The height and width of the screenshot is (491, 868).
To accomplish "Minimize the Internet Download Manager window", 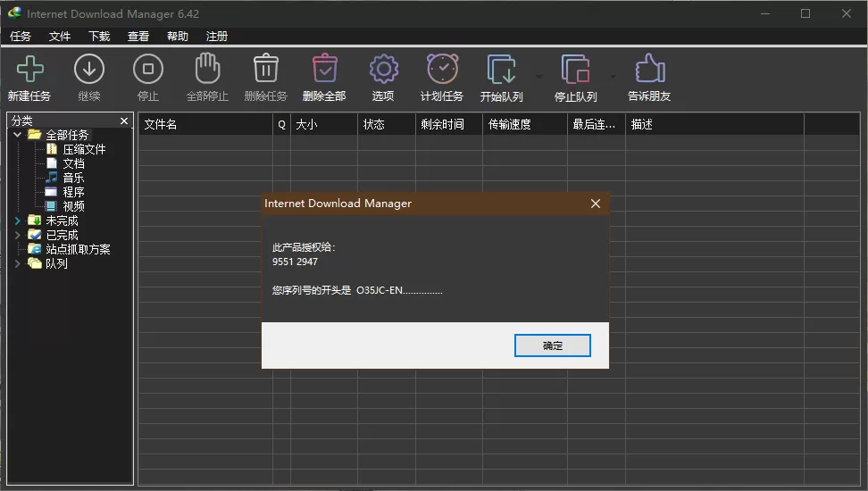I will [x=765, y=13].
